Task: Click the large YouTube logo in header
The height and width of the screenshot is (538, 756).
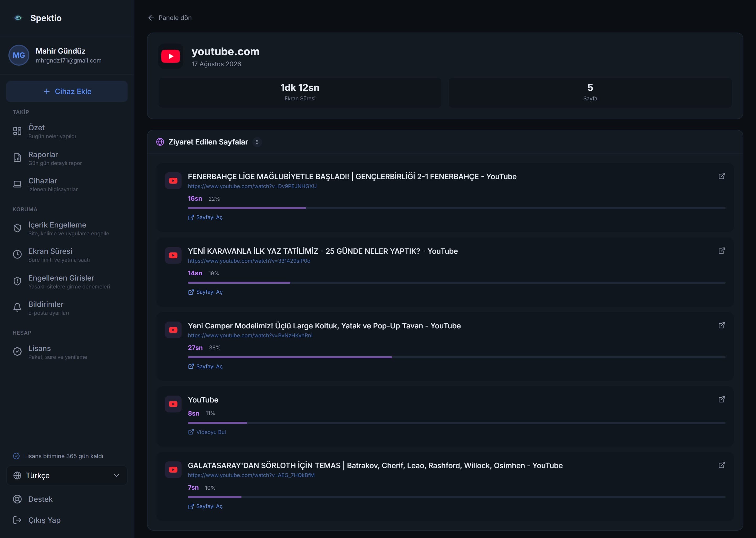Action: [x=170, y=56]
